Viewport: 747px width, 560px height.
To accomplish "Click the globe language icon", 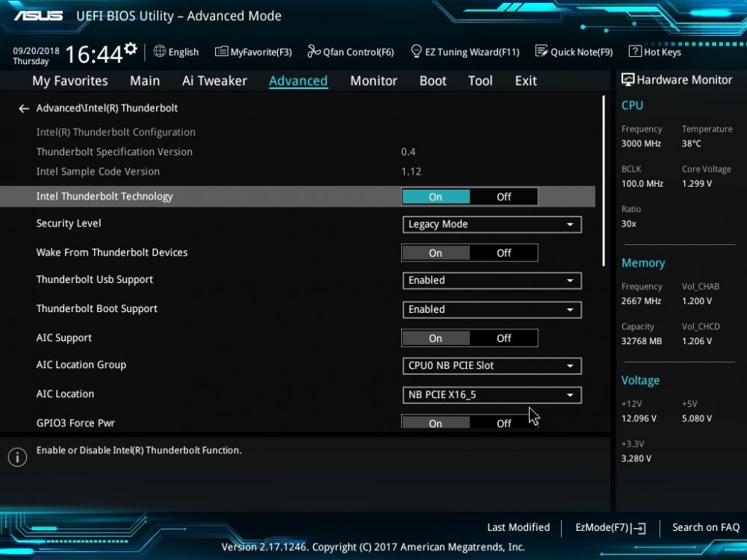I will click(160, 51).
